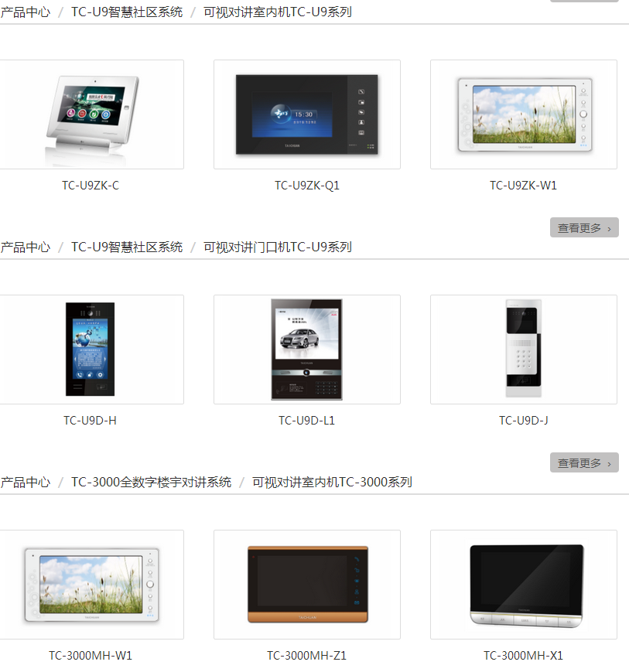The height and width of the screenshot is (672, 629).
Task: Select the TC-U9ZK-W1 white monitor thumbnail
Action: [524, 114]
